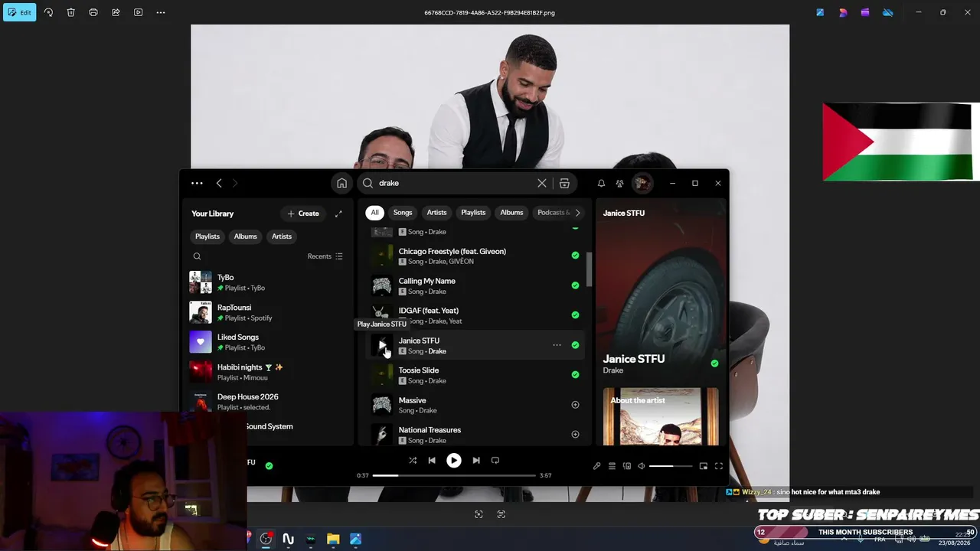Adjust the Spotify volume slider
980x551 pixels.
click(671, 466)
